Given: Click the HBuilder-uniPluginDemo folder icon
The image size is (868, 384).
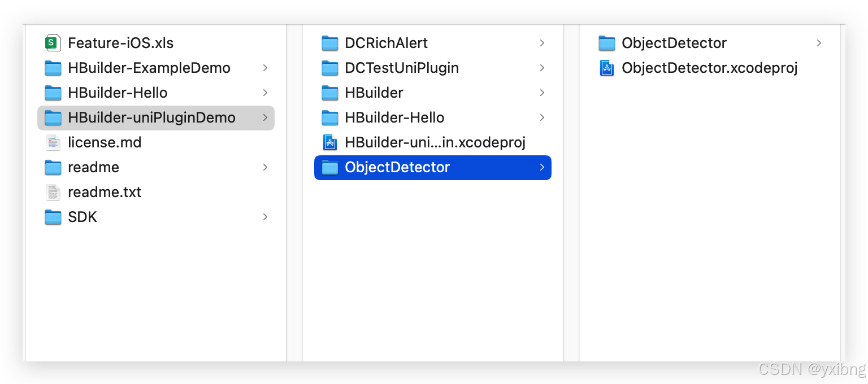Looking at the screenshot, I should click(x=53, y=117).
